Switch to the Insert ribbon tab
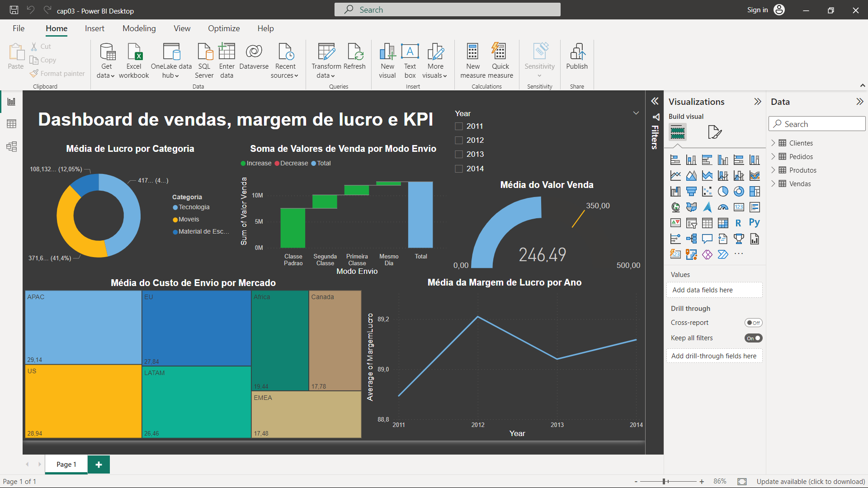 coord(94,28)
